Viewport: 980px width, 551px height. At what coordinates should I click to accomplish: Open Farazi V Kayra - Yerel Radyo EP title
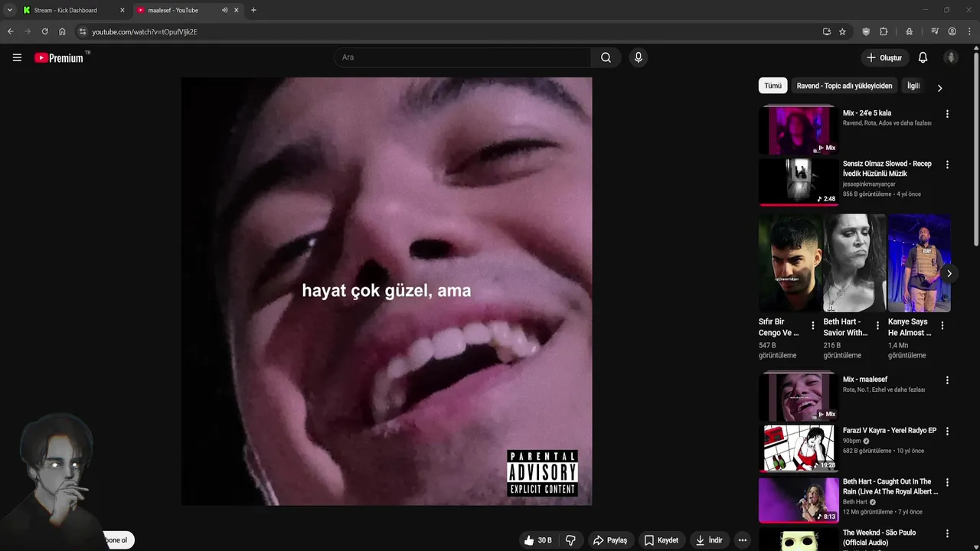[x=889, y=430]
